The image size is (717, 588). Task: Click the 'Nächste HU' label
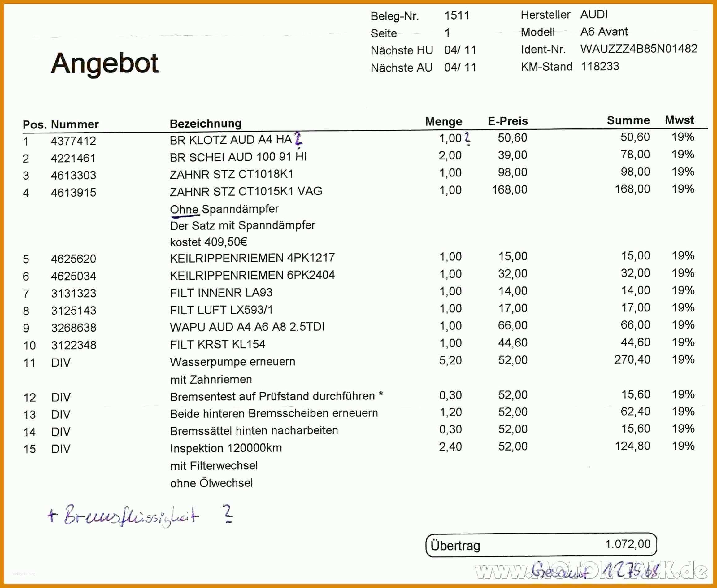402,50
